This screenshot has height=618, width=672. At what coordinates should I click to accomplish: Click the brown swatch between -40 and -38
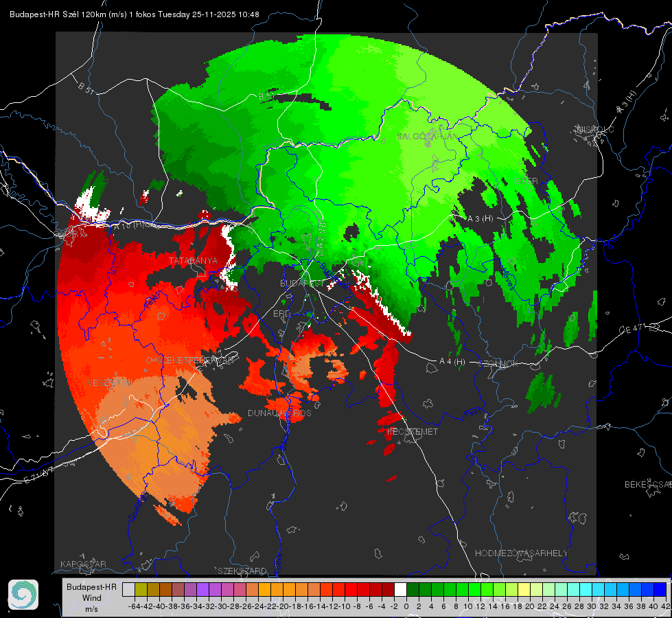tap(165, 590)
